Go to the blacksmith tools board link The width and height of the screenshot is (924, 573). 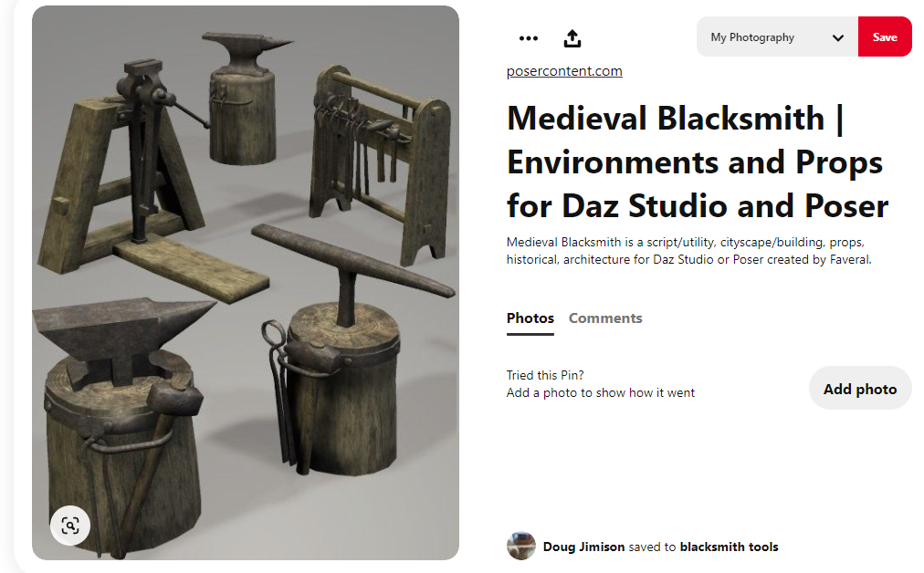[x=729, y=547]
